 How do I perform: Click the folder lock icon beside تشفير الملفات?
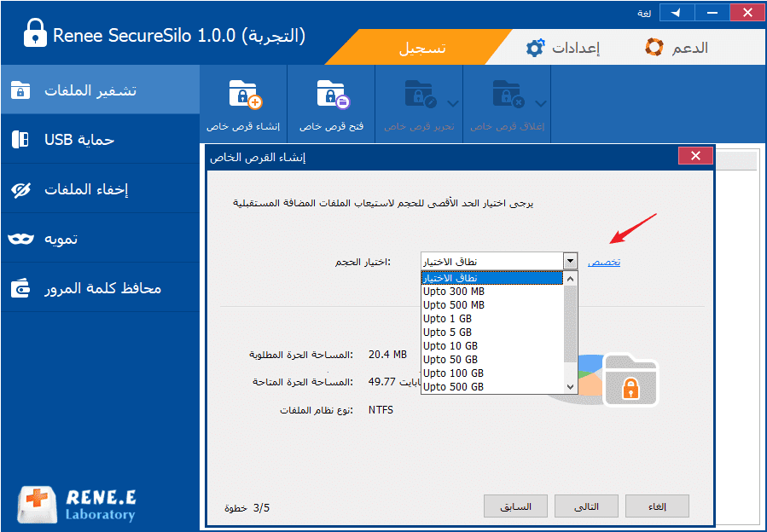20,90
